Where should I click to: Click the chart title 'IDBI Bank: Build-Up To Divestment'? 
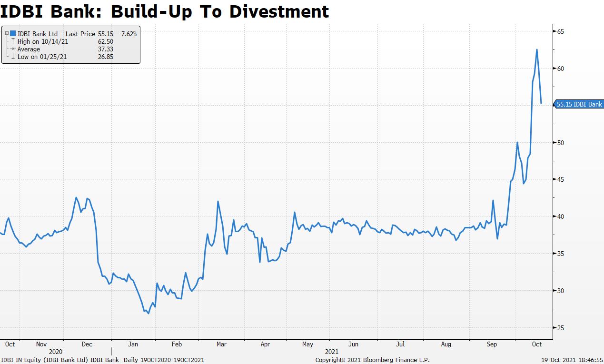pyautogui.click(x=165, y=11)
